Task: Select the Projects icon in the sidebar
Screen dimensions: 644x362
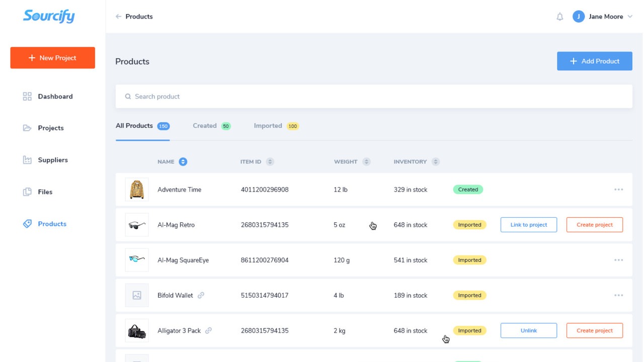Action: 27,128
